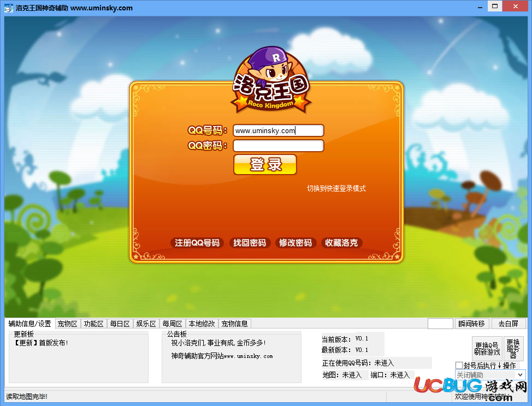Enable the 封号后执行操作 checkbox
The width and height of the screenshot is (532, 406).
pos(459,365)
